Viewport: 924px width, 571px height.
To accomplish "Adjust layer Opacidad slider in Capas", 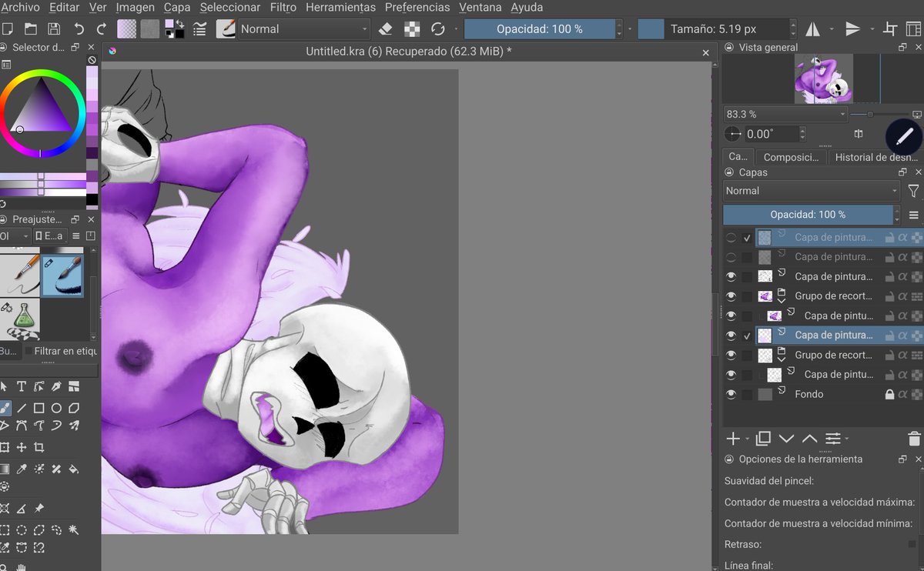I will (x=808, y=215).
